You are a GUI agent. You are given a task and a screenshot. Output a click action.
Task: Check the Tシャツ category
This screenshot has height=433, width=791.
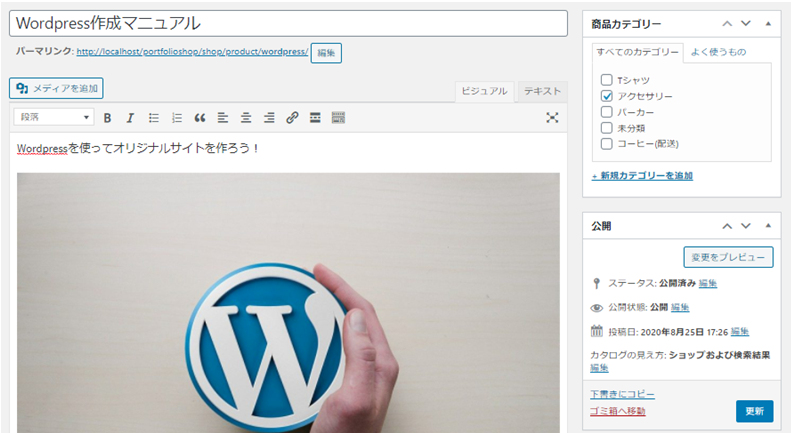[607, 80]
